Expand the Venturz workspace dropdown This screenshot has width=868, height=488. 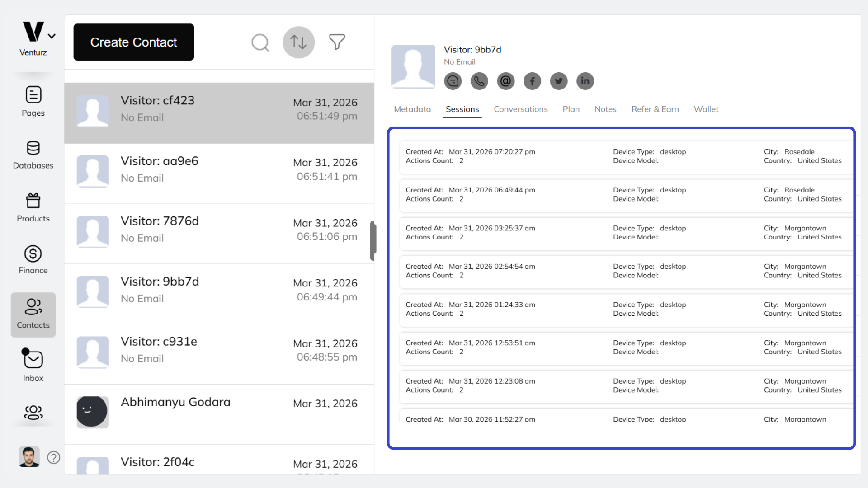(52, 35)
